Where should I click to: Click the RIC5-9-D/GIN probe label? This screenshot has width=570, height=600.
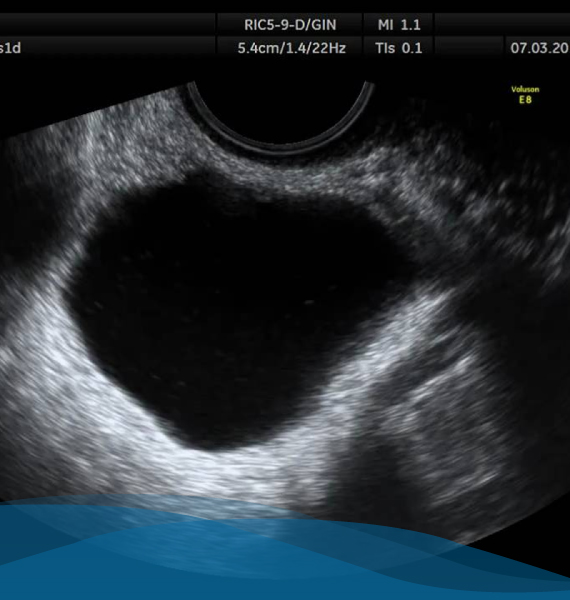click(x=290, y=25)
